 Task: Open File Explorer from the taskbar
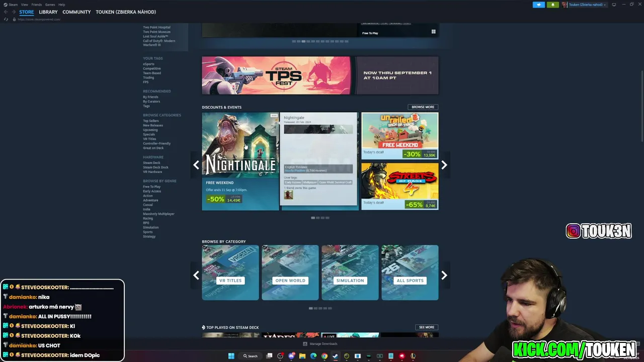coord(302,356)
